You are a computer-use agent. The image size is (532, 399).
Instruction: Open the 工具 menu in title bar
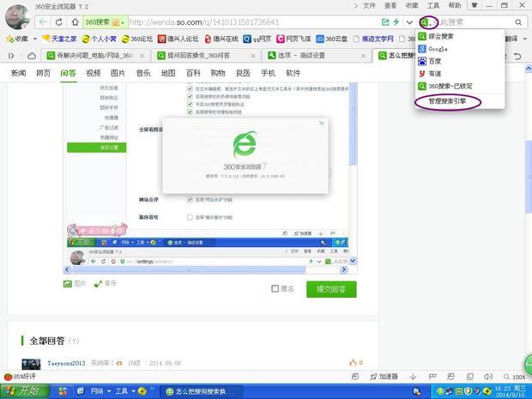point(433,5)
